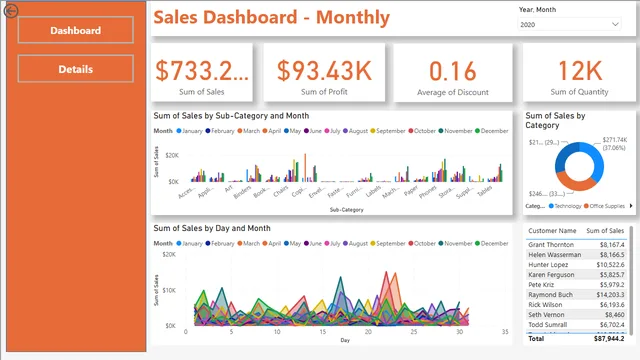Click October legend in Sub-Category chart
Viewport: 640px width, 360px height.
(x=422, y=131)
